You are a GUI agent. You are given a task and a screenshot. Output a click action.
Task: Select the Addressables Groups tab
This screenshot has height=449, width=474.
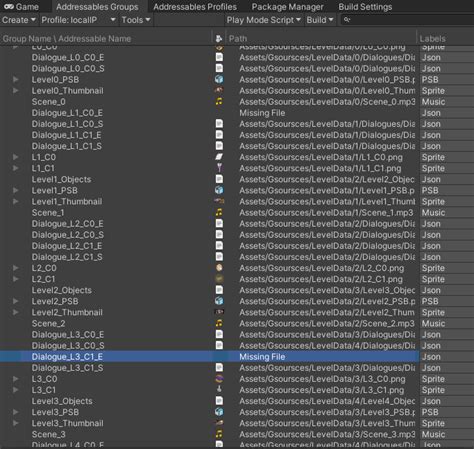click(x=97, y=7)
